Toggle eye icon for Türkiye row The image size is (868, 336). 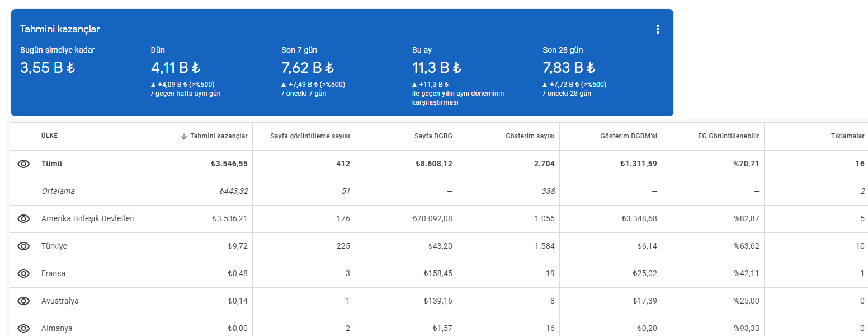[23, 246]
